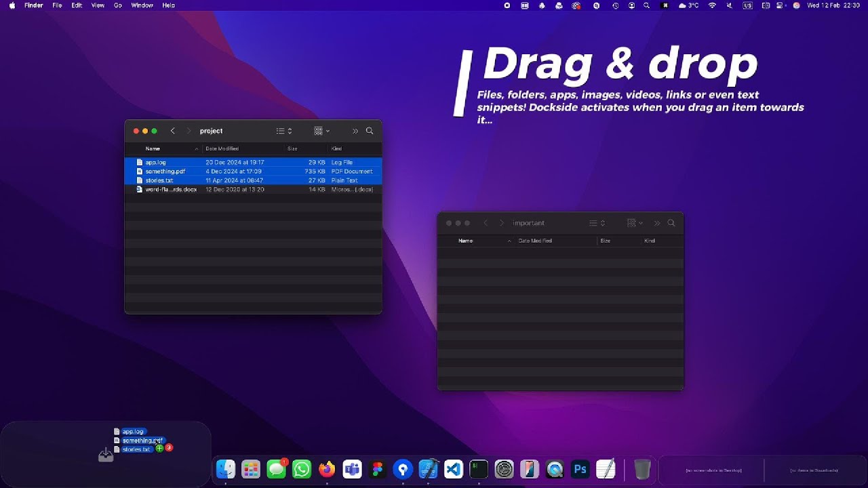Sort project window by Date Modified

click(x=222, y=148)
